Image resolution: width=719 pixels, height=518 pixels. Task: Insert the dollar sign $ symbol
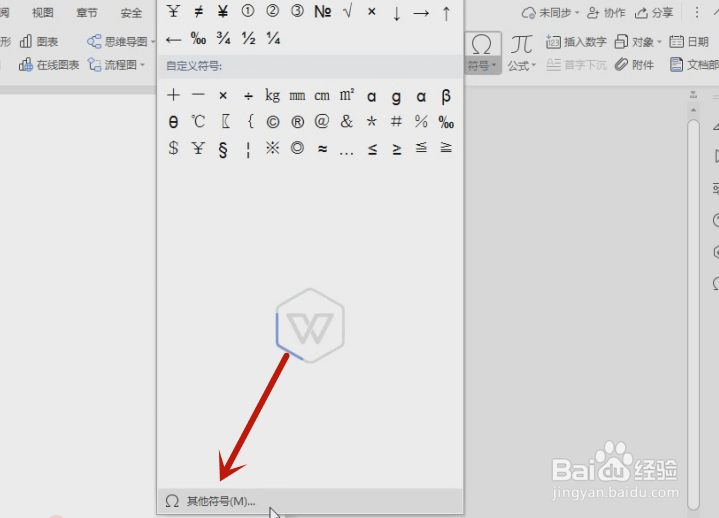point(173,148)
